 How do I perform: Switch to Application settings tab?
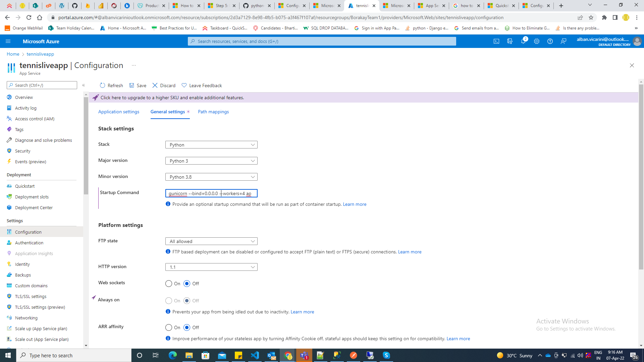tap(119, 112)
